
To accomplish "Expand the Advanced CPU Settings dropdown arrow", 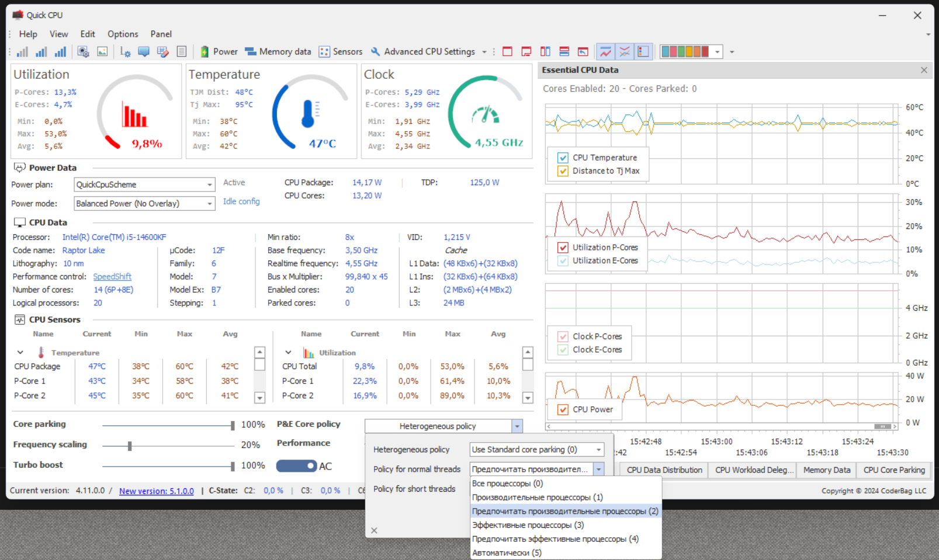I will tap(484, 52).
